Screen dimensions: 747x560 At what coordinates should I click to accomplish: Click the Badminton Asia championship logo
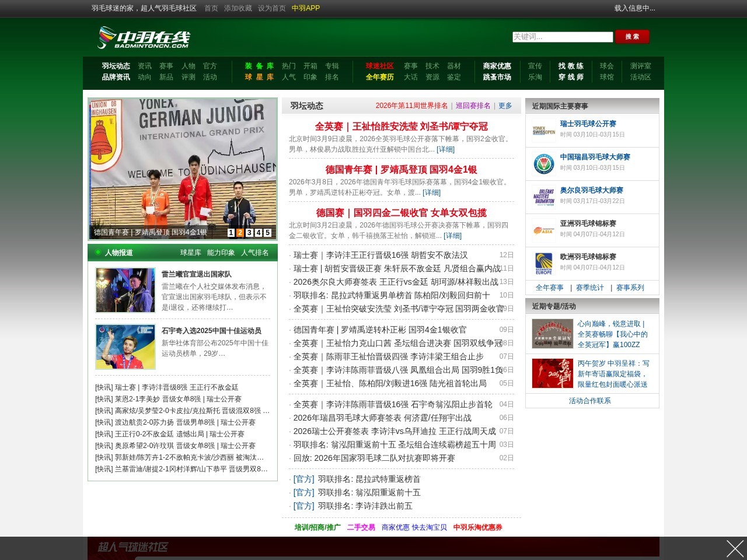(543, 230)
